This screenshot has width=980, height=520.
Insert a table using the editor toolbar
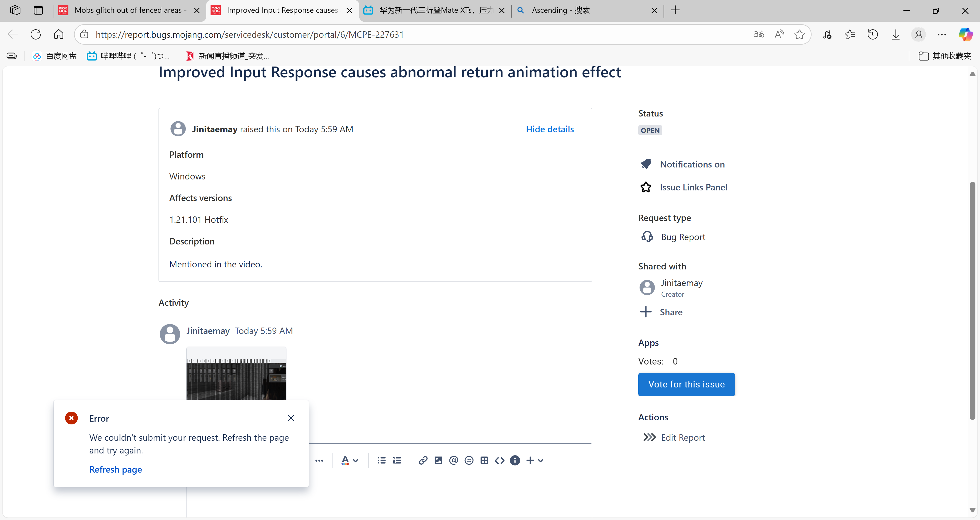click(484, 460)
